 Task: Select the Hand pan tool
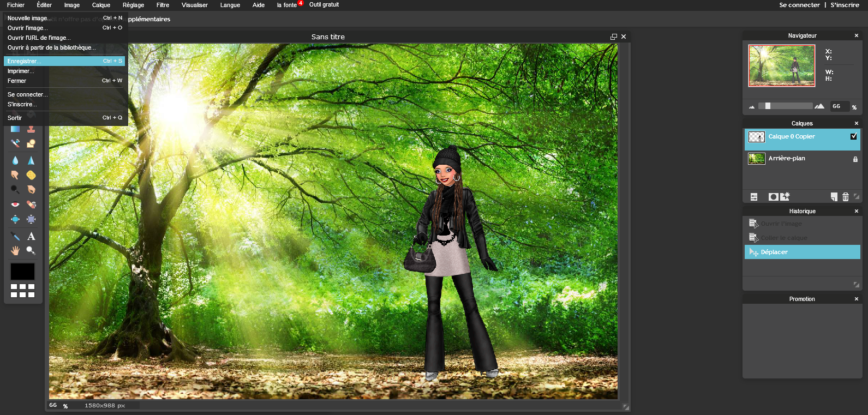[15, 251]
